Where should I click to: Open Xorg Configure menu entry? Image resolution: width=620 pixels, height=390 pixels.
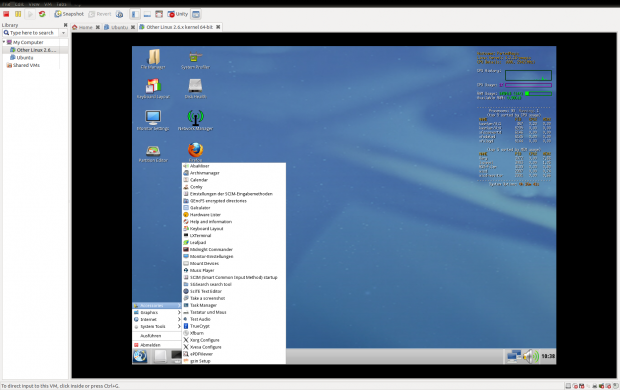pyautogui.click(x=234, y=340)
